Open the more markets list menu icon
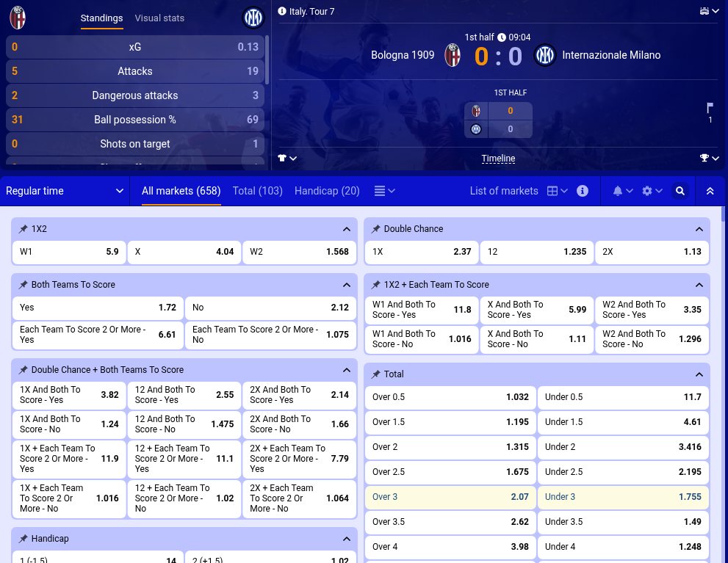728x563 pixels. click(x=384, y=191)
